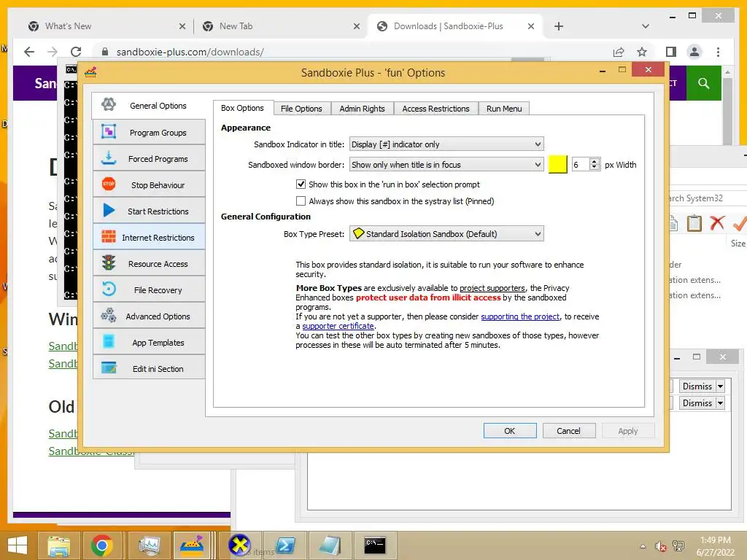Click OK in the Options dialog
Image resolution: width=747 pixels, height=560 pixels.
510,430
